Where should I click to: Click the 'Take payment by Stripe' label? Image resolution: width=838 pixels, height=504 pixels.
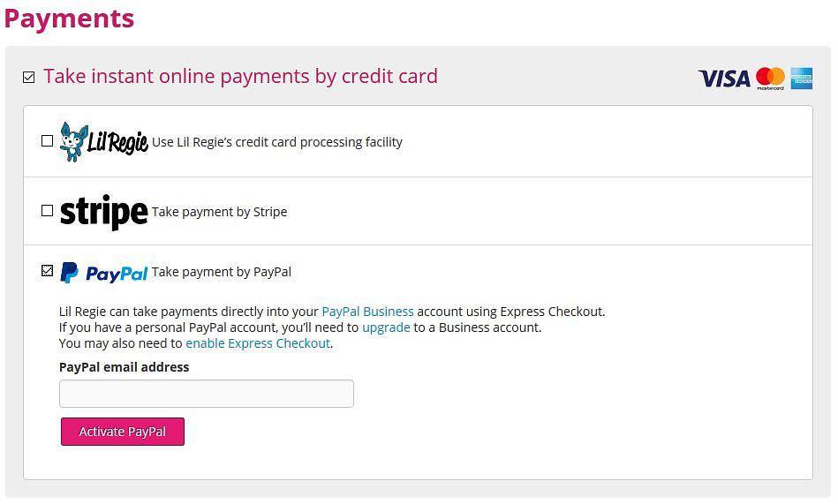tap(219, 212)
